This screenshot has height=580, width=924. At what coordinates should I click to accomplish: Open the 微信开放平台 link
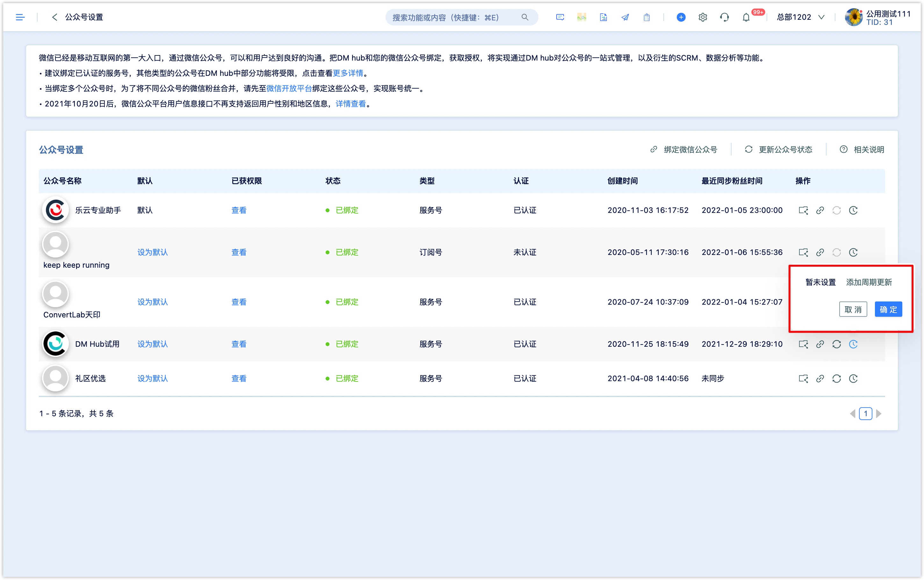pos(289,89)
